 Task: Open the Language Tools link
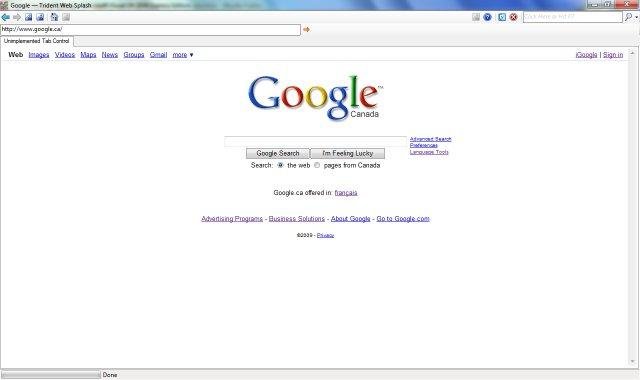click(429, 152)
